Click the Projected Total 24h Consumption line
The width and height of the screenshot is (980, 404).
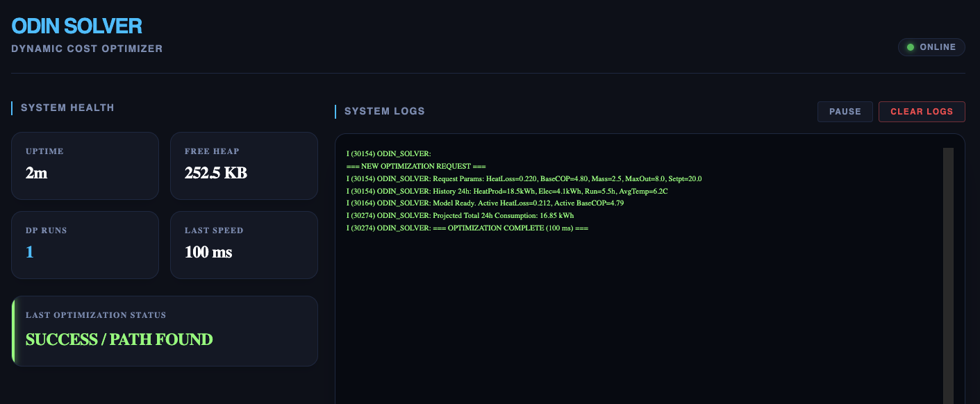click(x=460, y=216)
